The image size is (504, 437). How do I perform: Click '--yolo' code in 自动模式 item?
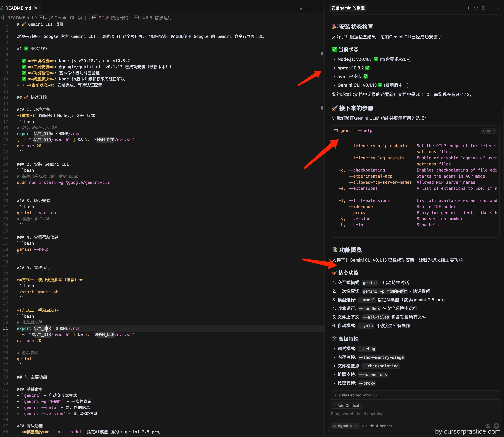[x=365, y=326]
